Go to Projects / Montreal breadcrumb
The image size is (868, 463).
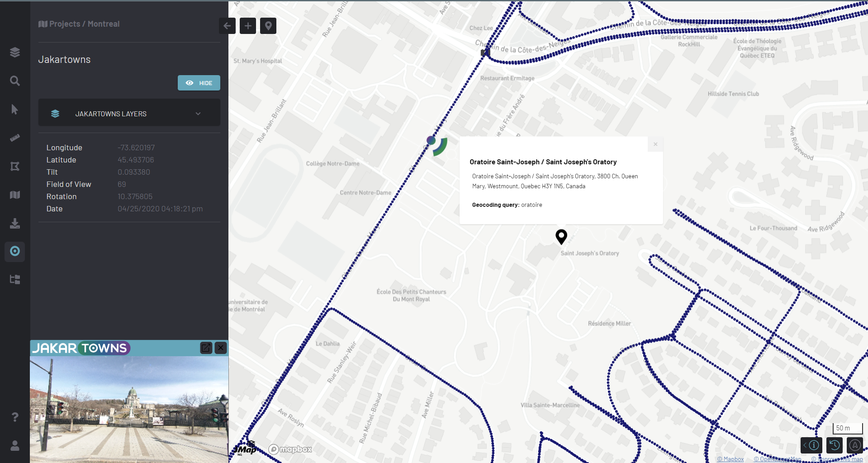point(79,24)
